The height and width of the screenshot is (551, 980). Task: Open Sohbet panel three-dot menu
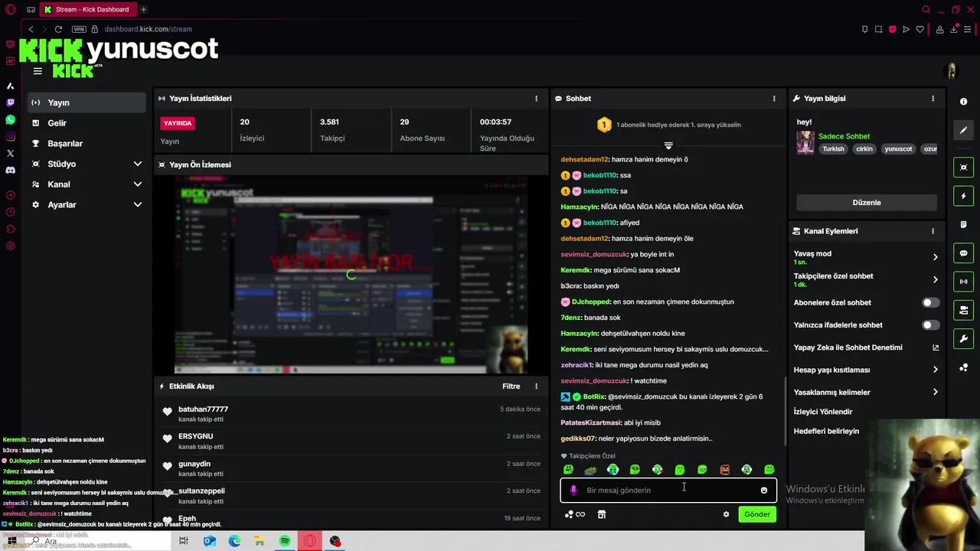click(774, 99)
